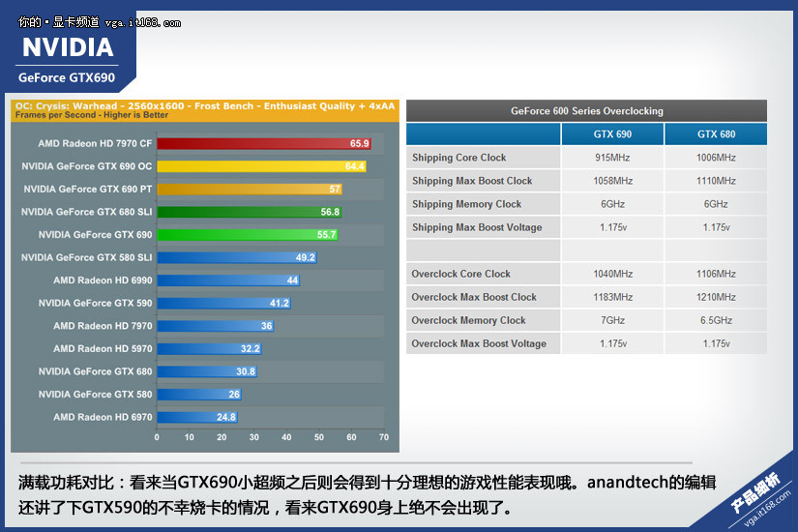798x532 pixels.
Task: Click the '1058MHz' cell
Action: 612,181
